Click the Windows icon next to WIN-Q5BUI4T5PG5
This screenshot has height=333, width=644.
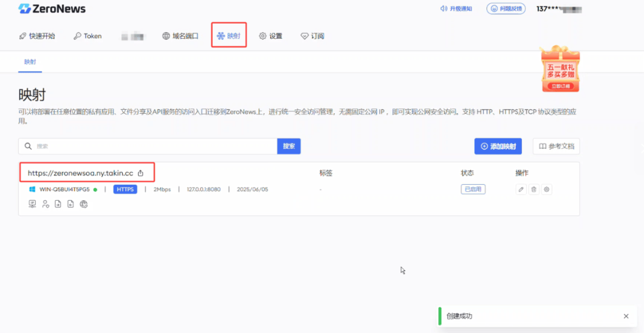(x=32, y=189)
